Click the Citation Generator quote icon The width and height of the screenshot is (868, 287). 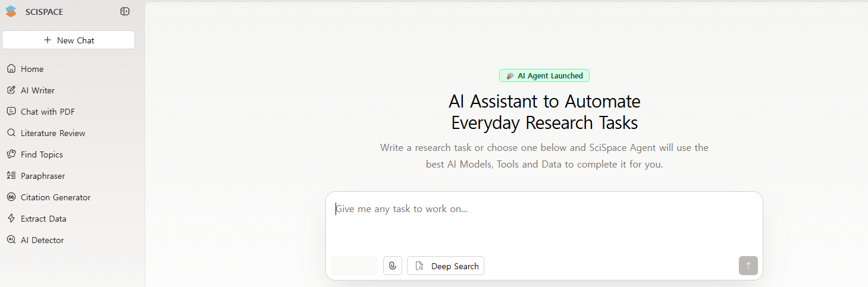(x=11, y=197)
